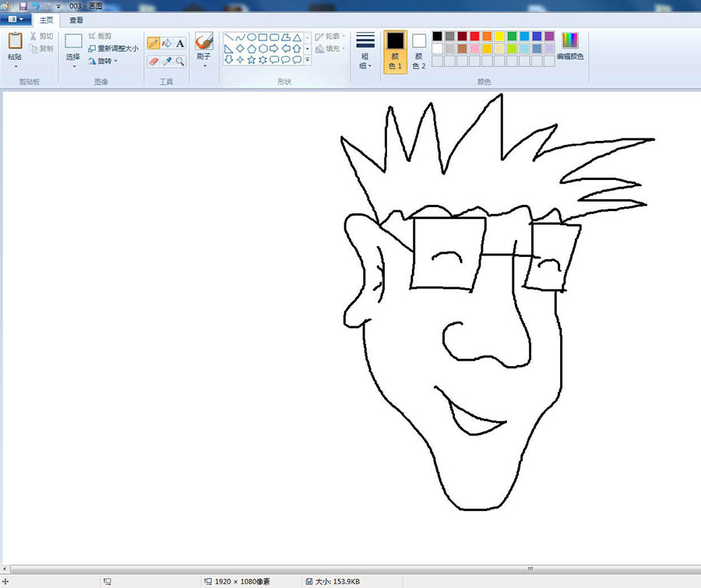Choose the Four-point star shape
Screen dimensions: 701x588
(240, 59)
